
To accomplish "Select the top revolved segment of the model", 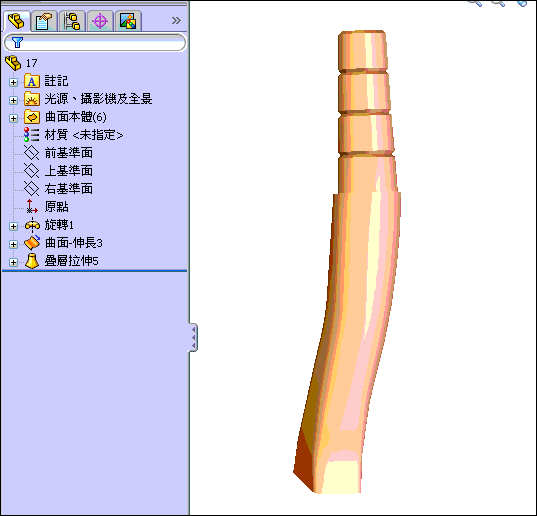I will (x=363, y=51).
